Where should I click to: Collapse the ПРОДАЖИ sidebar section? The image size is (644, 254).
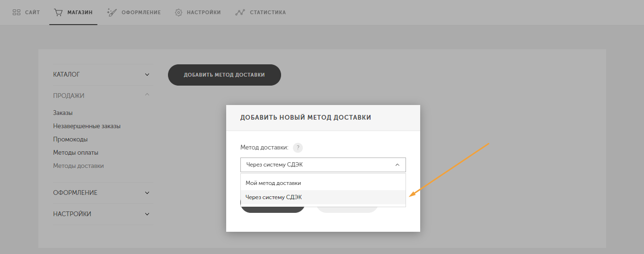pos(147,95)
